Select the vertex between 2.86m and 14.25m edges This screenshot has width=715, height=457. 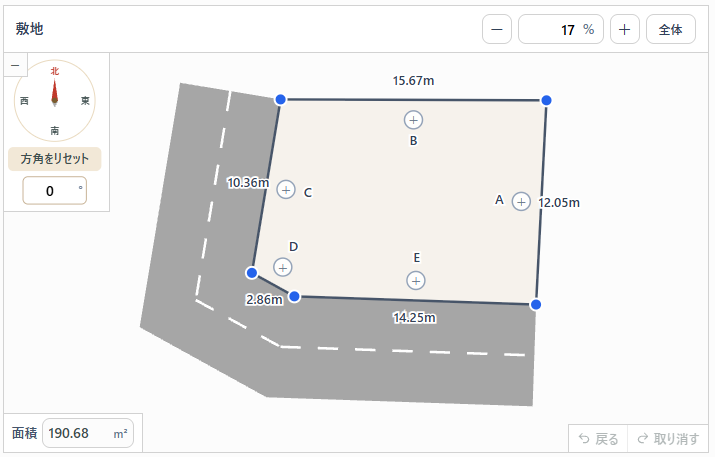click(x=295, y=296)
